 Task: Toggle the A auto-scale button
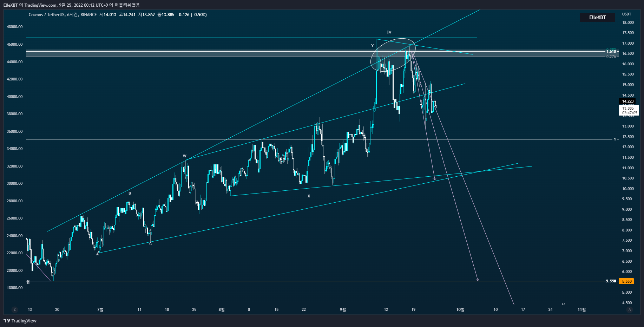click(630, 309)
